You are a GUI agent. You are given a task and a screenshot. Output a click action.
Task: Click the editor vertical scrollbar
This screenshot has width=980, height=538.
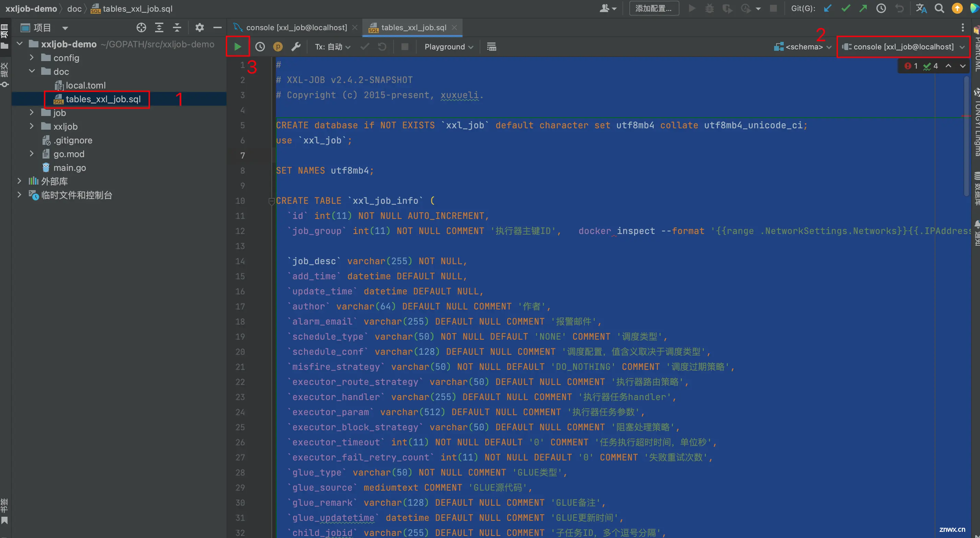click(x=966, y=136)
